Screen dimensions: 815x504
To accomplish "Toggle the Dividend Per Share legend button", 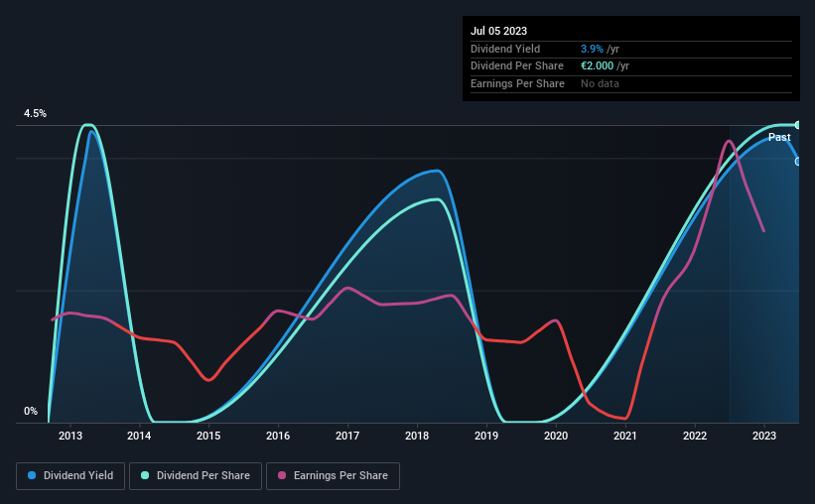I will pyautogui.click(x=196, y=476).
